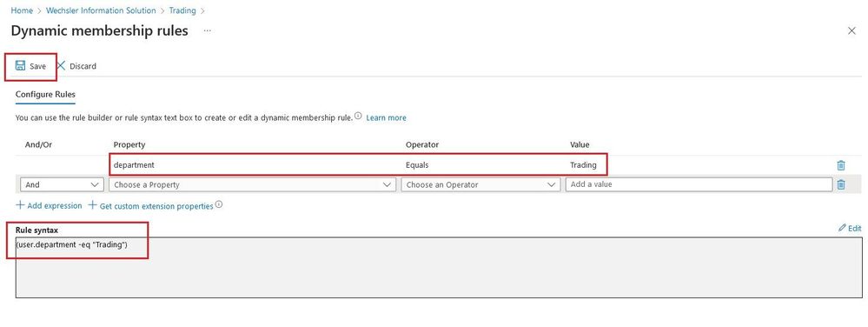Image resolution: width=868 pixels, height=327 pixels.
Task: Open the Learn more link
Action: click(x=386, y=117)
